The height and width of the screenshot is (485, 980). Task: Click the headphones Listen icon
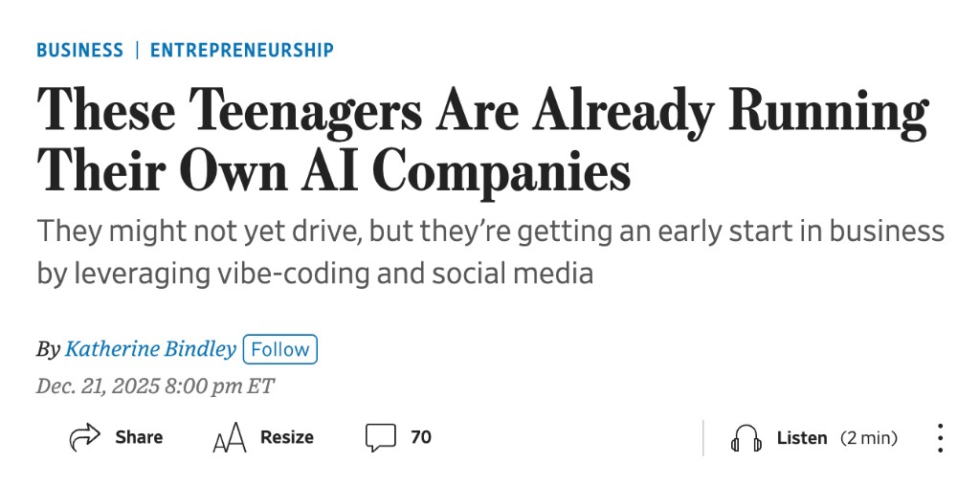tap(746, 438)
